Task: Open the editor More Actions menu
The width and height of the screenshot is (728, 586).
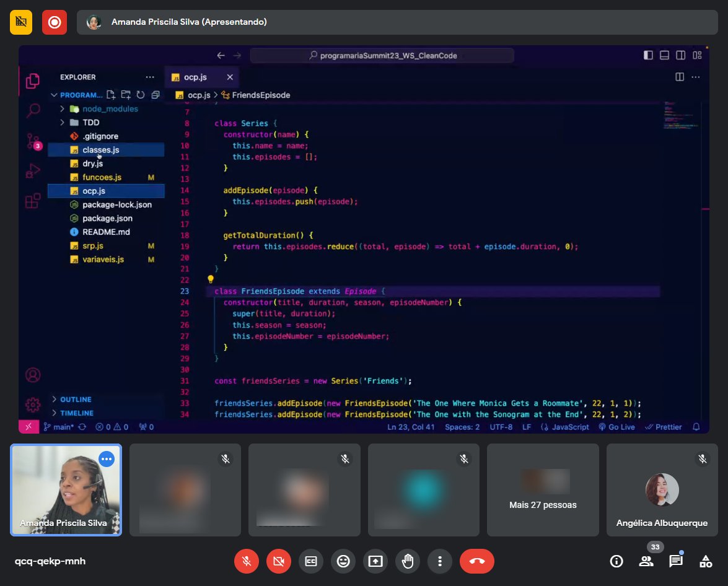Action: point(697,76)
